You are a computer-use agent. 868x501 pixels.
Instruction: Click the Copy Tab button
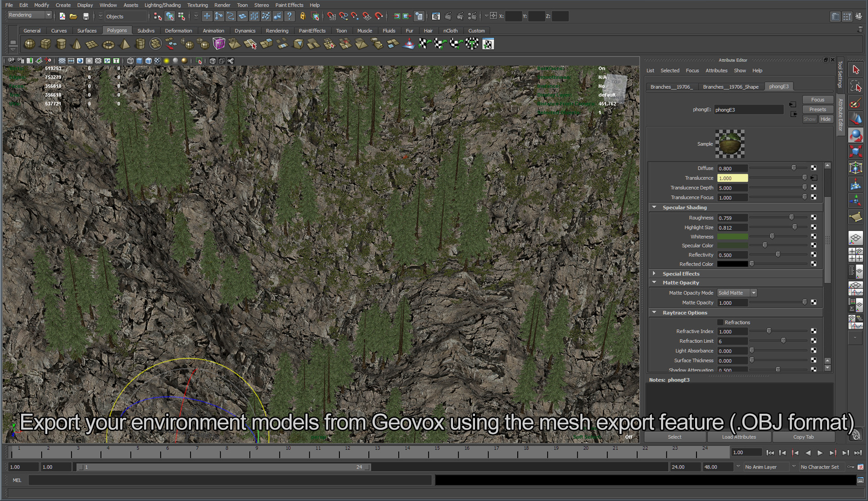tap(804, 437)
